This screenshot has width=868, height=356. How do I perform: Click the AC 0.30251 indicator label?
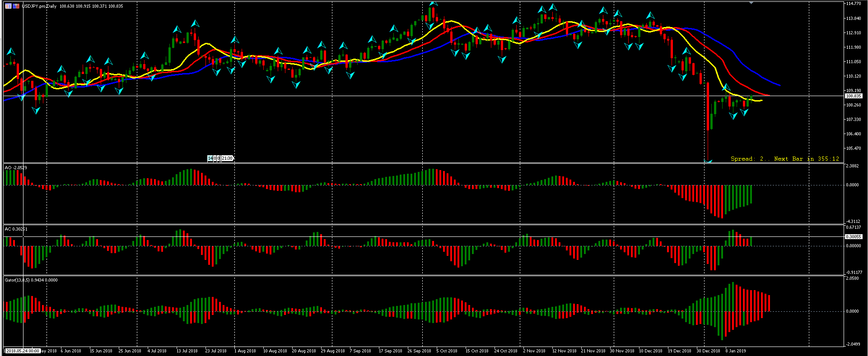coord(16,229)
